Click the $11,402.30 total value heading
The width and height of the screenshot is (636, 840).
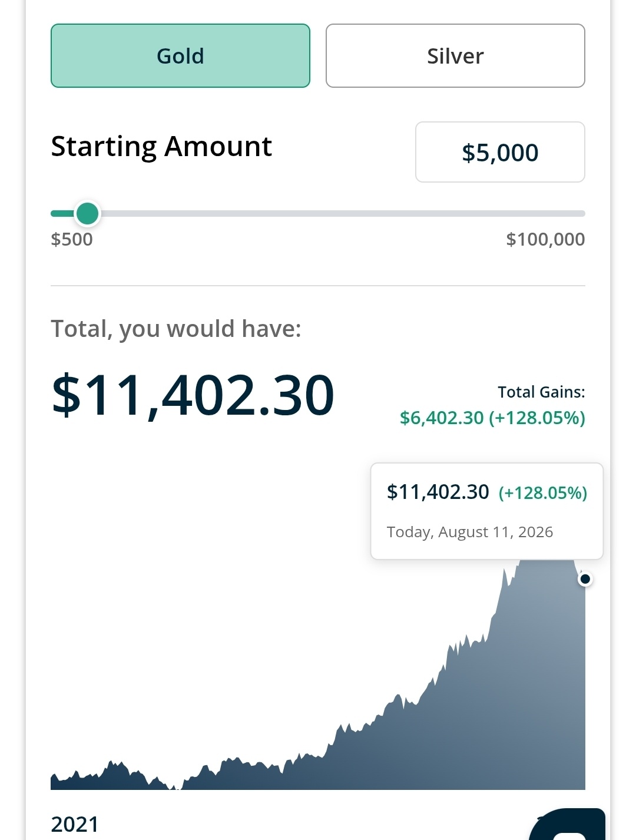193,395
